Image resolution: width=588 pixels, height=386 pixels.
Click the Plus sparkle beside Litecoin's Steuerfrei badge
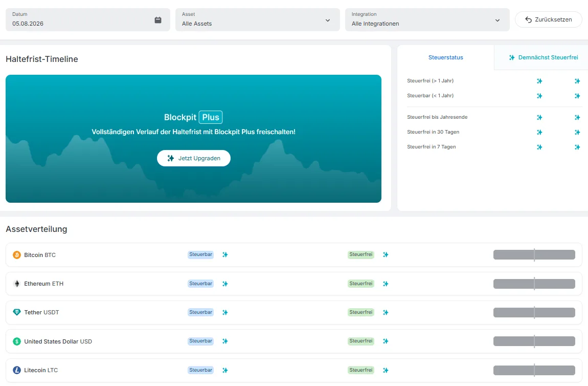[x=386, y=370]
